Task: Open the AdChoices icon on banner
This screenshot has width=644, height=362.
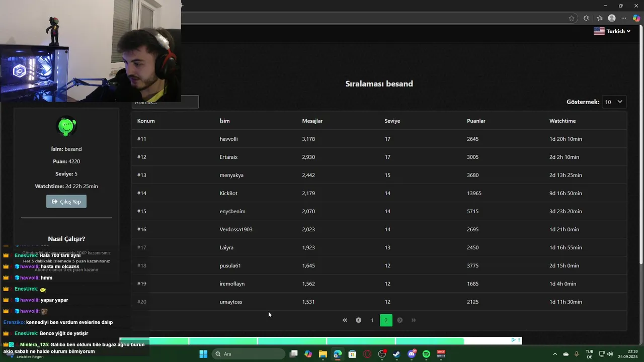Action: pos(513,340)
